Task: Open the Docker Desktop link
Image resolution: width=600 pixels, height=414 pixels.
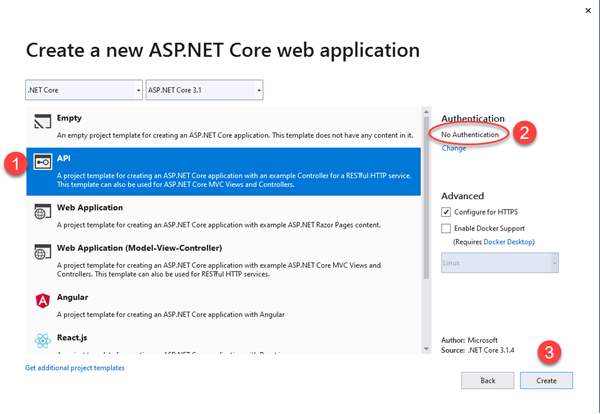Action: coord(508,242)
